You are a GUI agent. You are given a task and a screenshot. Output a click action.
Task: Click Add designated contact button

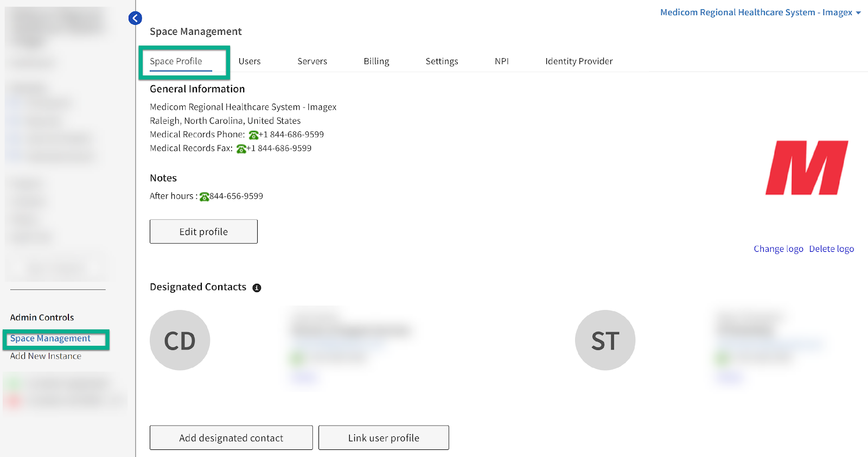pos(231,438)
